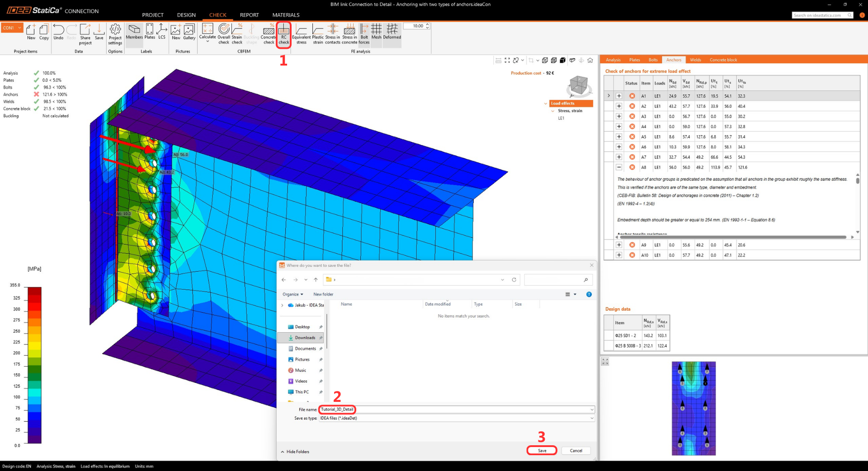Image resolution: width=868 pixels, height=471 pixels.
Task: Toggle Members labels
Action: click(134, 33)
